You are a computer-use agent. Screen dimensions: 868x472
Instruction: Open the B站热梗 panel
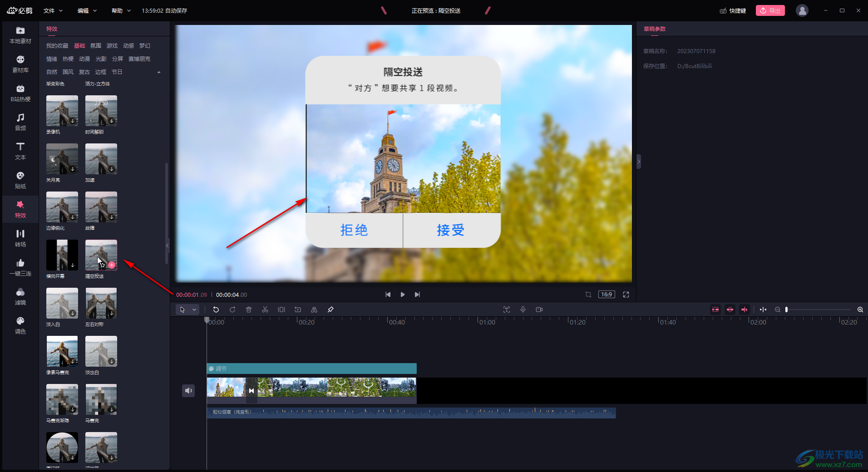click(x=20, y=93)
